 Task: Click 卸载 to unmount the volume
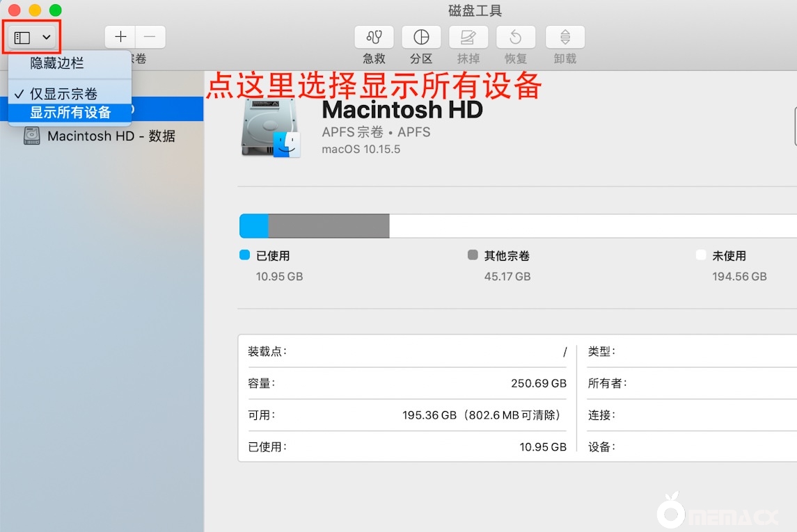pyautogui.click(x=565, y=43)
